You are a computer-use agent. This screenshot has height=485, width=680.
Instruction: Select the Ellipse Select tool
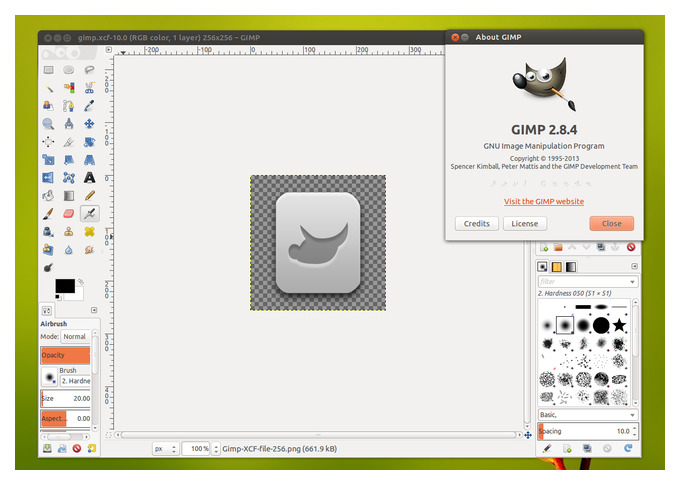click(69, 70)
